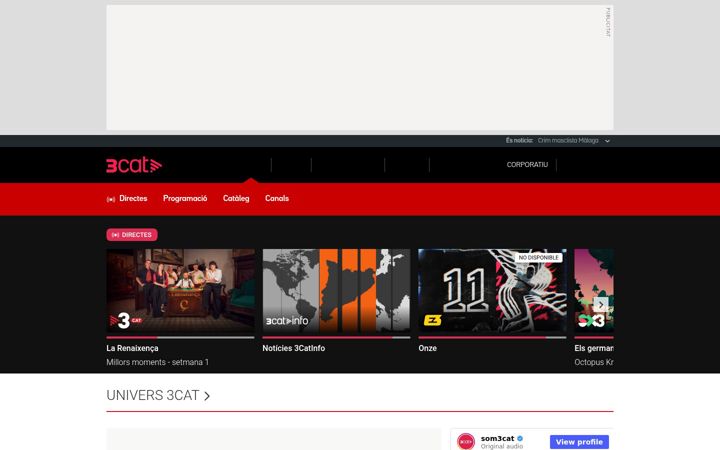Click the Onze progress bar

click(x=492, y=338)
